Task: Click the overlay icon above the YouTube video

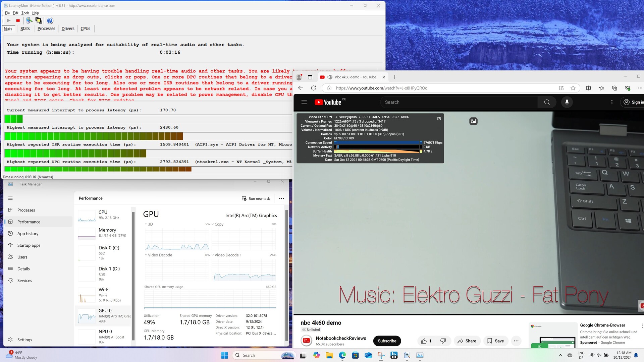Action: 473,121
